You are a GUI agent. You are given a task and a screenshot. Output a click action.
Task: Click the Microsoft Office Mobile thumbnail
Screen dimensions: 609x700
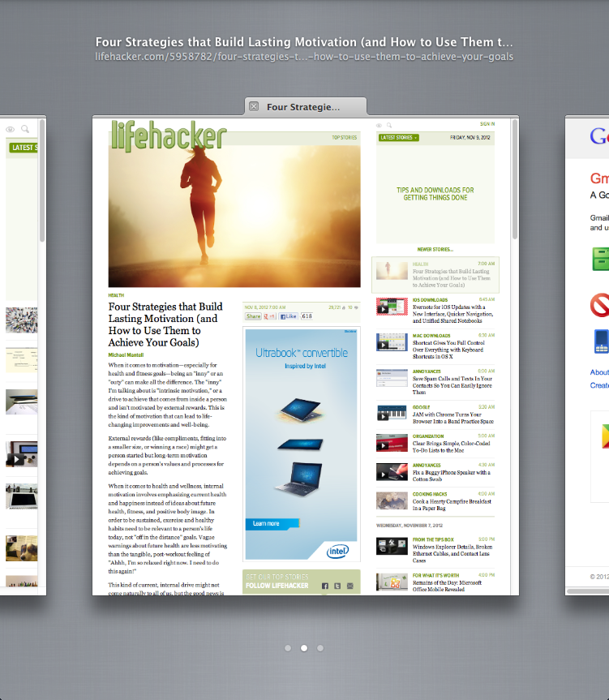[x=392, y=582]
